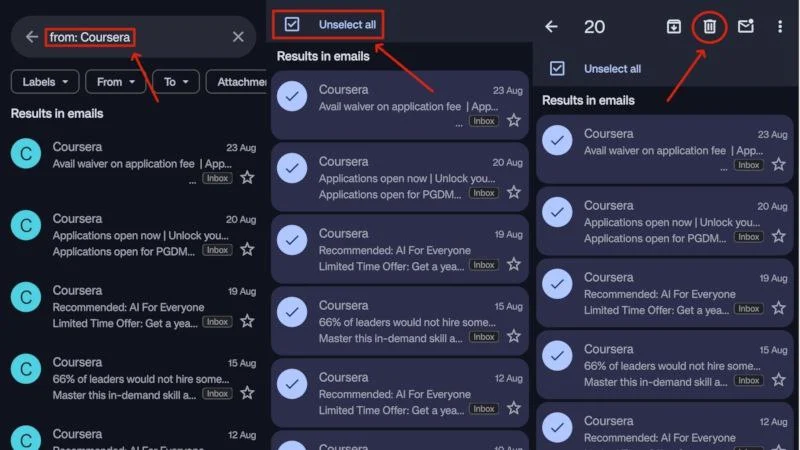Right screen: tap 'Unselect all' text
Image resolution: width=800 pixels, height=450 pixels.
[x=612, y=69]
